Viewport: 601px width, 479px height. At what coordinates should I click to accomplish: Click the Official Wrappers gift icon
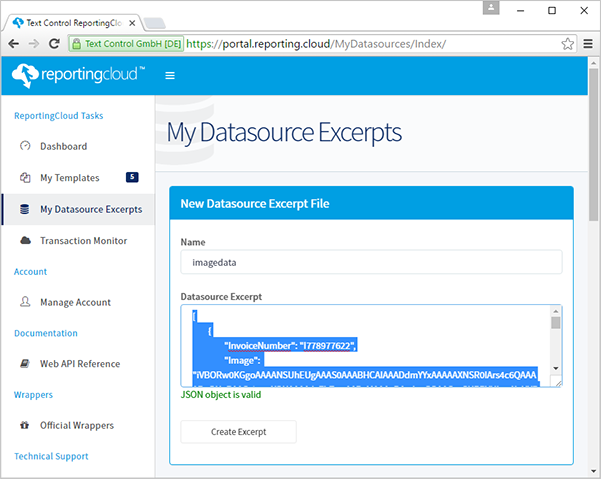[x=25, y=425]
